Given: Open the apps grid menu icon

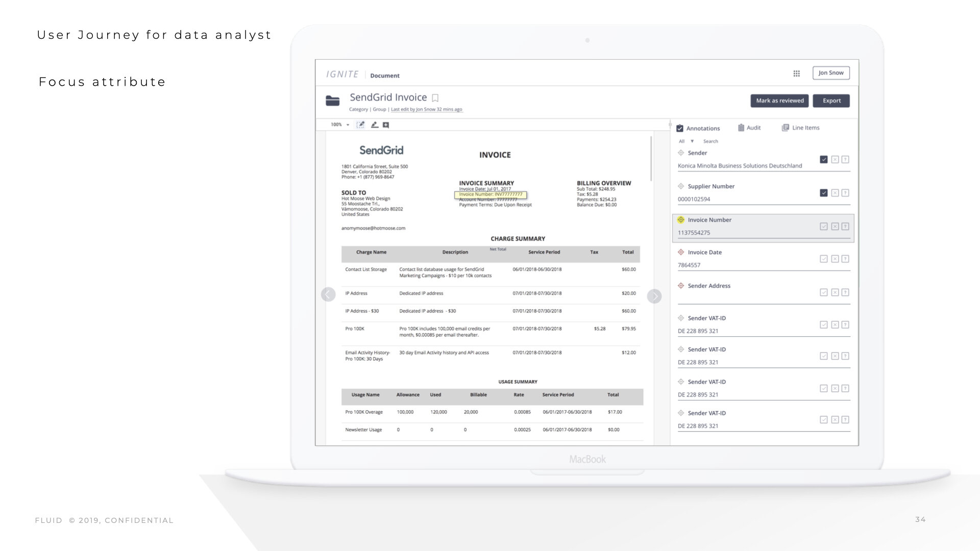Looking at the screenshot, I should coord(796,73).
